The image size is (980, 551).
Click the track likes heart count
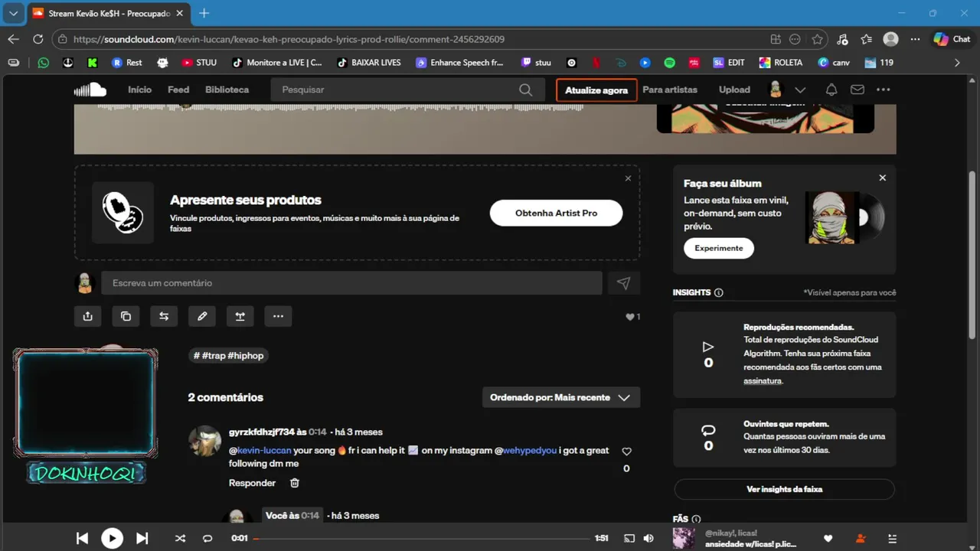[x=632, y=317]
